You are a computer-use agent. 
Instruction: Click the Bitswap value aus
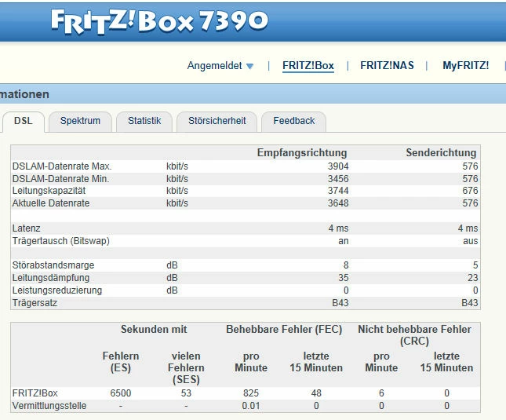tap(471, 242)
